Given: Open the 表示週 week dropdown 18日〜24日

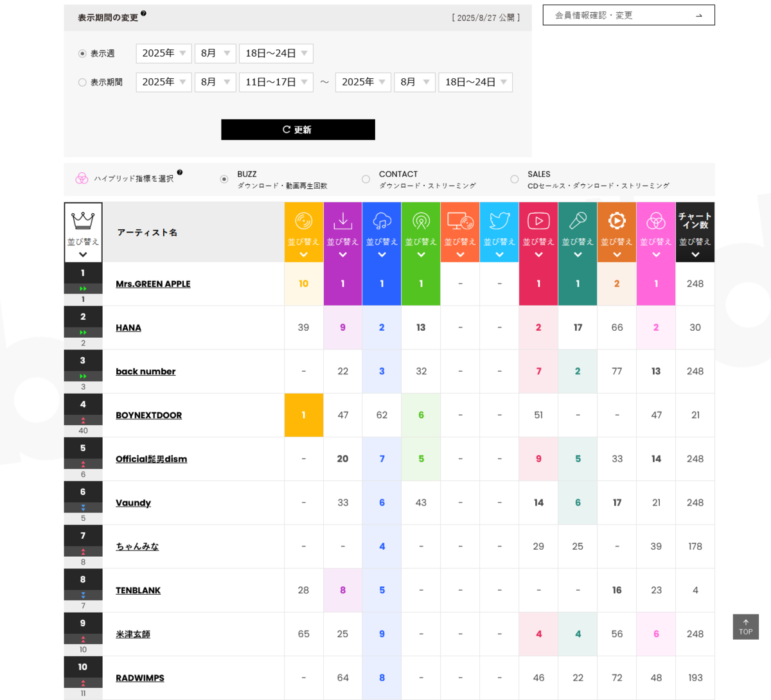Looking at the screenshot, I should pos(276,53).
